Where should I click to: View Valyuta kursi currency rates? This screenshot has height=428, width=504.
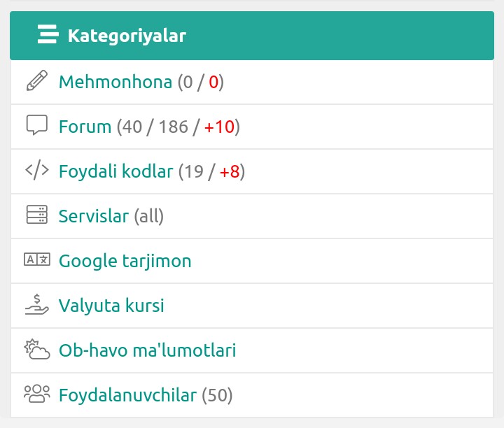pos(111,306)
